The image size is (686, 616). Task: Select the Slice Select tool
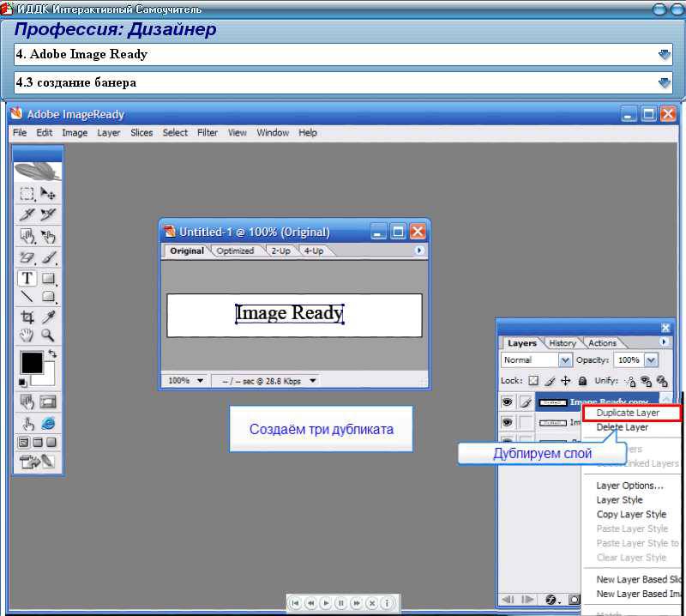click(48, 214)
